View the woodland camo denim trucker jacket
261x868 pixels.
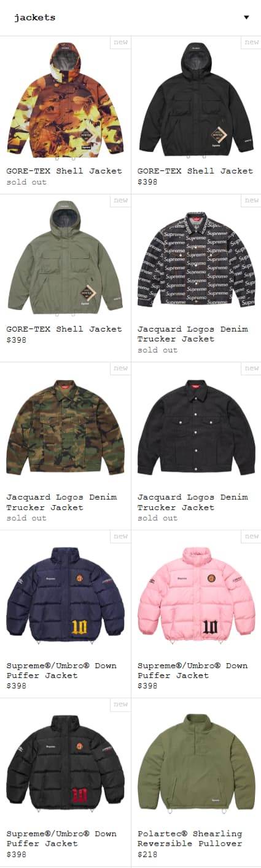pyautogui.click(x=65, y=426)
